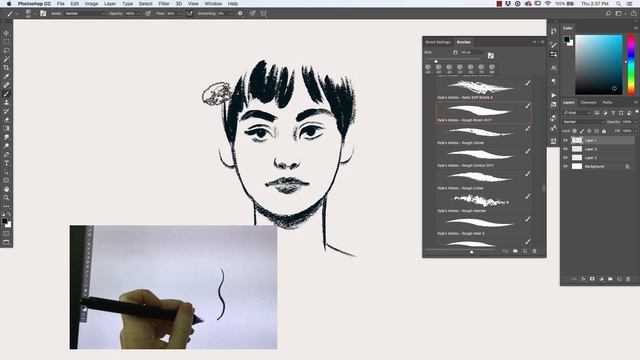This screenshot has width=640, height=360.
Task: Create a new brush group folder in Brushes panel
Action: 515,251
